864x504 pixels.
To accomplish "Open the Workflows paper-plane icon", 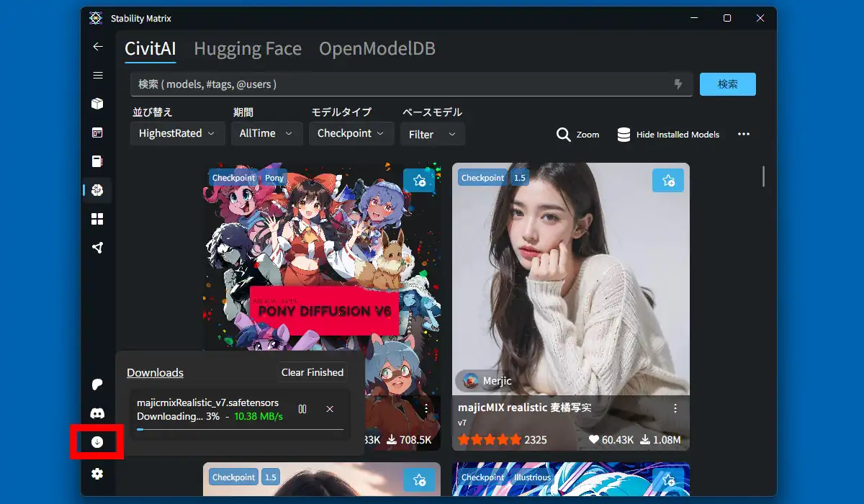I will pos(98,248).
